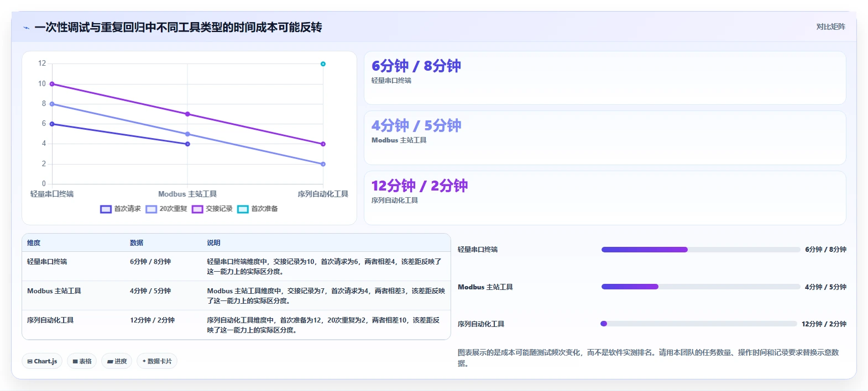The width and height of the screenshot is (868, 391).
Task: Select the 首次准备 point at value 12
Action: tap(323, 64)
